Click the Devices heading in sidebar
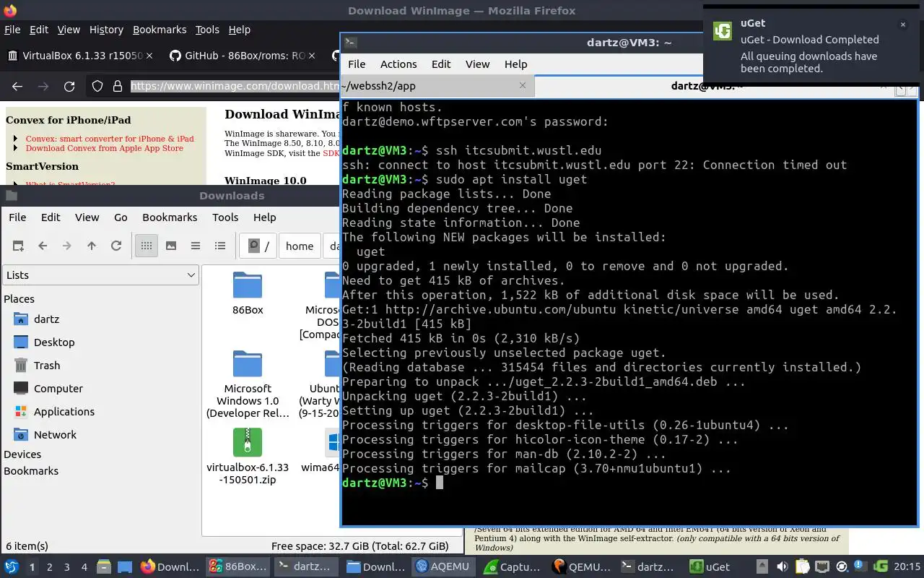924x578 pixels. coord(22,454)
